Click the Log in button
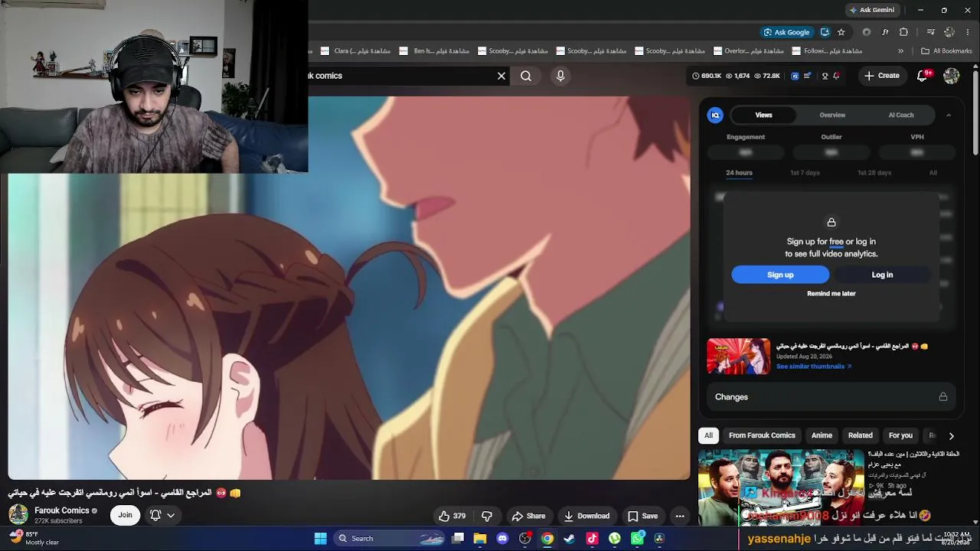The height and width of the screenshot is (551, 980). (882, 275)
